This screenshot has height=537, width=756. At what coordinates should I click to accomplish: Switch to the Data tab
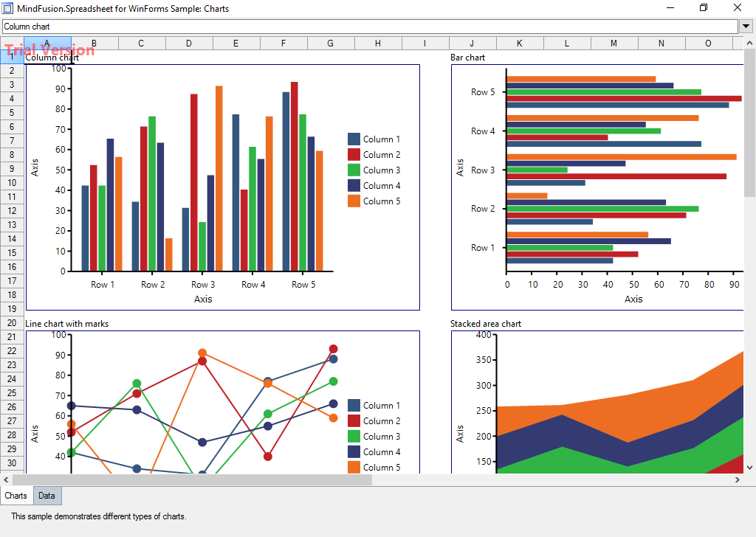47,496
